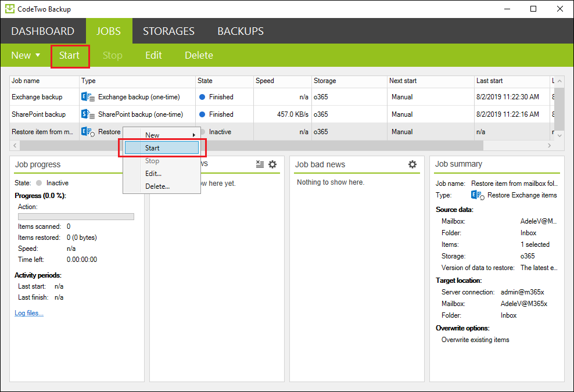This screenshot has height=392, width=574.
Task: Open the STORAGES tab
Action: (x=168, y=31)
